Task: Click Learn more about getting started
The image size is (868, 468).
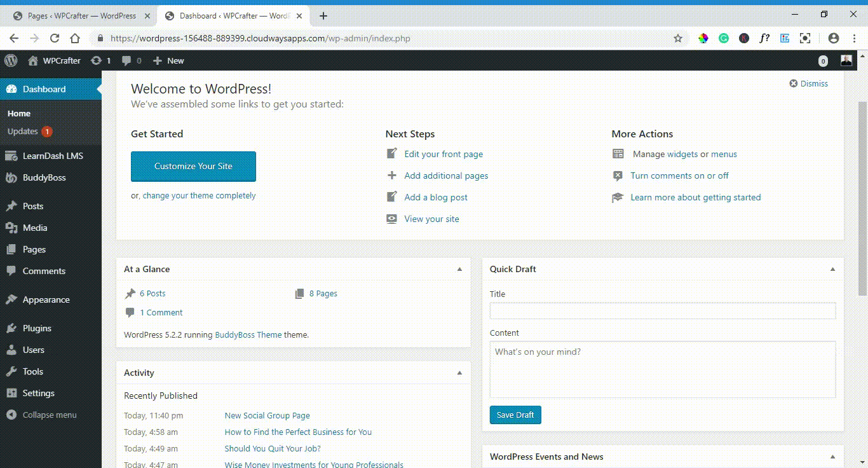Action: [x=695, y=197]
